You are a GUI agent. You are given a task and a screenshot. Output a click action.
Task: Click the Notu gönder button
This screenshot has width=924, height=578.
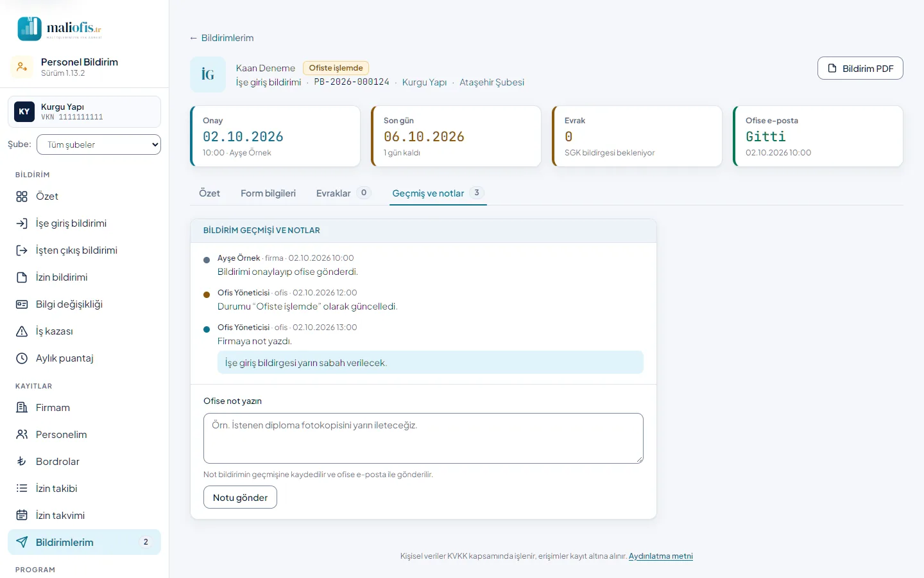point(240,498)
